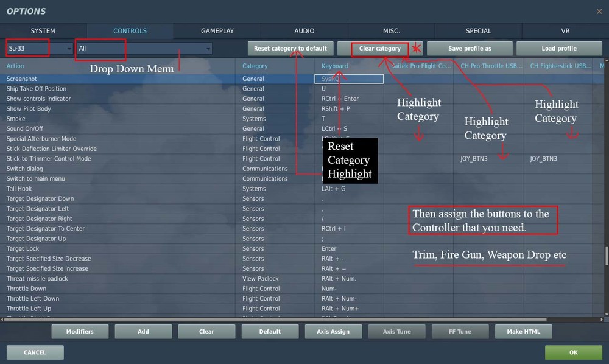Click the Axis Assign button
The image size is (609, 364).
point(333,332)
